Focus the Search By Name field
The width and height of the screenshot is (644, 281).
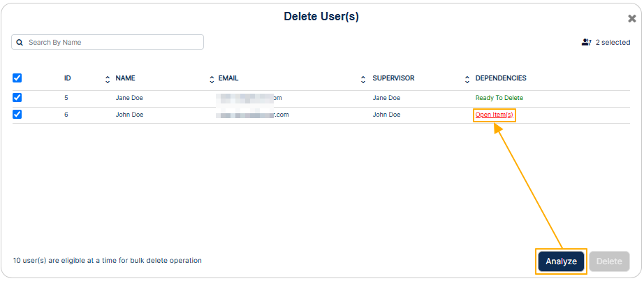click(x=108, y=43)
